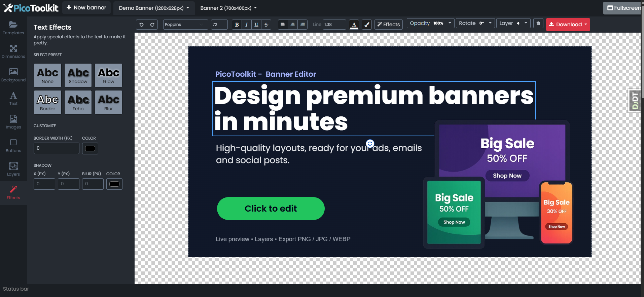Open the Templates sidebar panel
This screenshot has width=644, height=297.
pyautogui.click(x=13, y=28)
